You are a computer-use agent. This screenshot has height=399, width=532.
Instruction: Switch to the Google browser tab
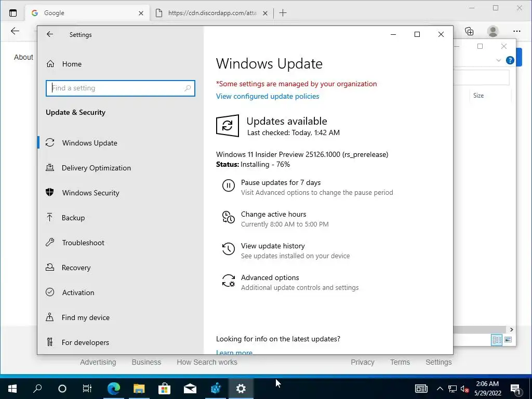click(x=87, y=13)
